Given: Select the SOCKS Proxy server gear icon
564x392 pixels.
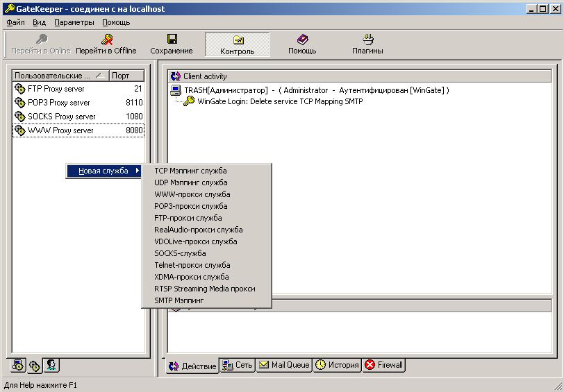Looking at the screenshot, I should tap(19, 117).
